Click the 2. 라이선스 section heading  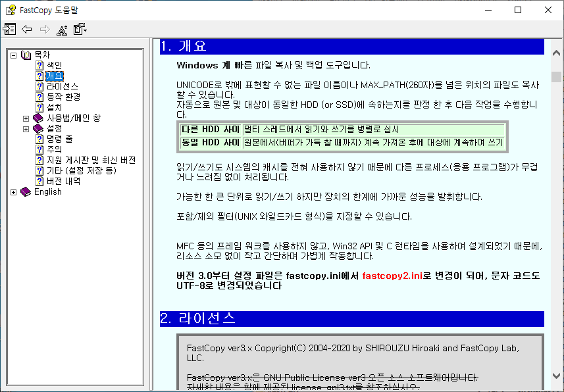click(x=352, y=318)
